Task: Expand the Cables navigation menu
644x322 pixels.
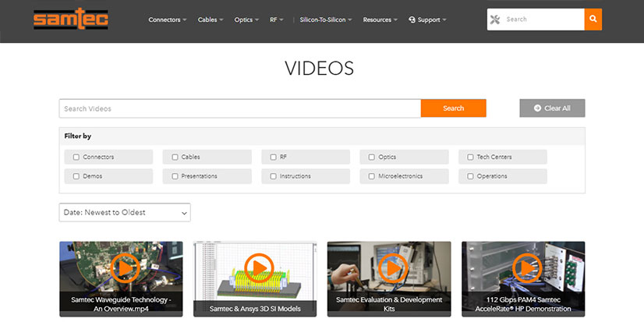Action: point(211,19)
